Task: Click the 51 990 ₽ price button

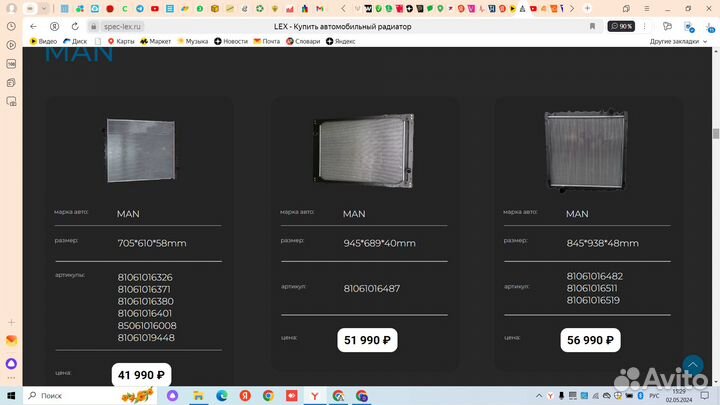Action: tap(367, 340)
